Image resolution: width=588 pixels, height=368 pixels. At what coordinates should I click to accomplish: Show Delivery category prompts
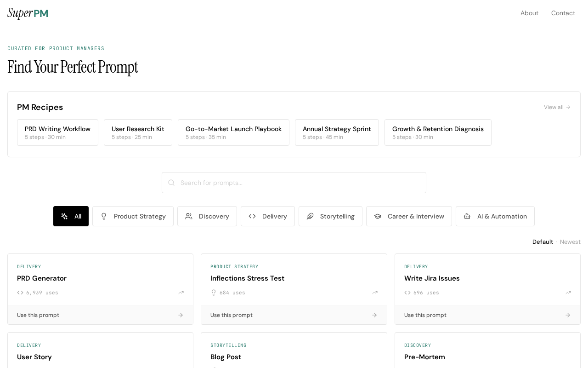point(268,216)
